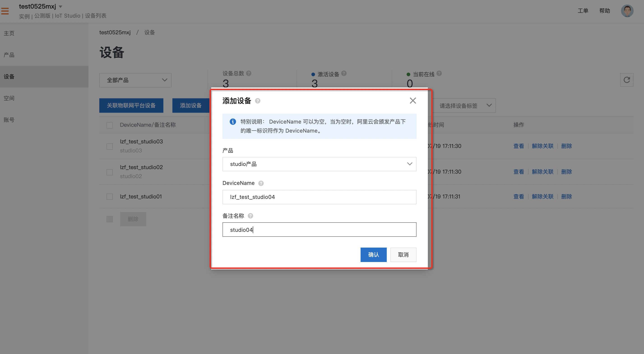
Task: Go to 产品 in the sidebar
Action: [x=9, y=55]
